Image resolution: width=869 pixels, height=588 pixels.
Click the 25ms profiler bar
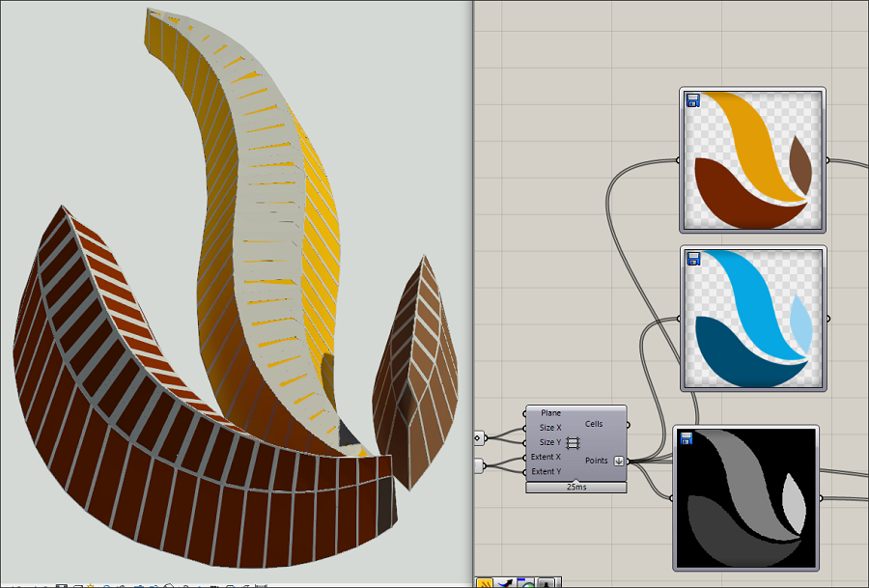(576, 488)
